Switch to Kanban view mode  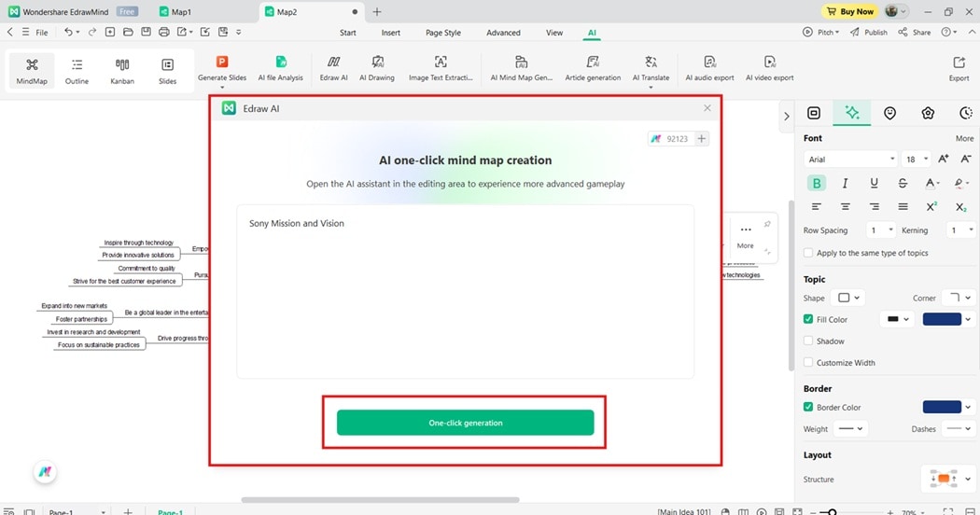tap(122, 71)
